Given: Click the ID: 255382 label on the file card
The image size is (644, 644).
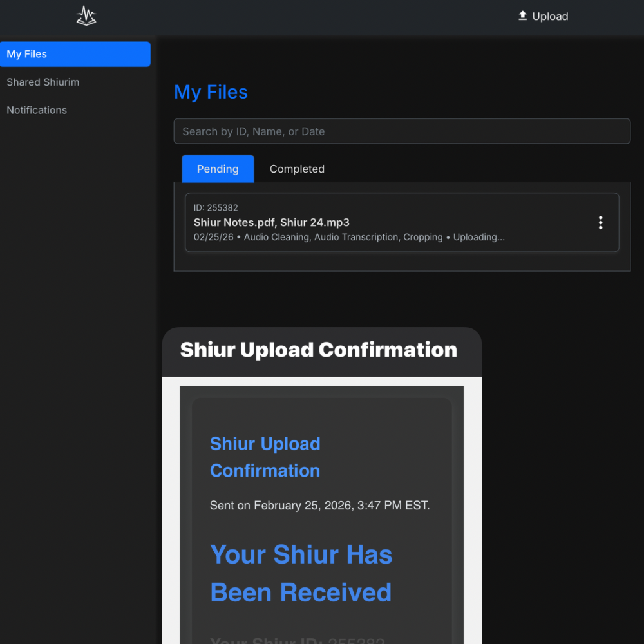Looking at the screenshot, I should tap(216, 208).
